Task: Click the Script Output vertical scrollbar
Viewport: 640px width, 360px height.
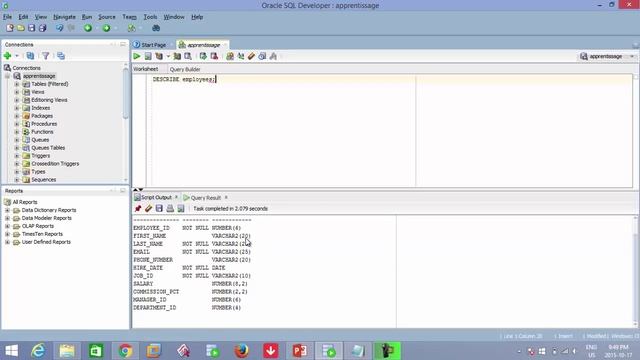Action: point(635,271)
